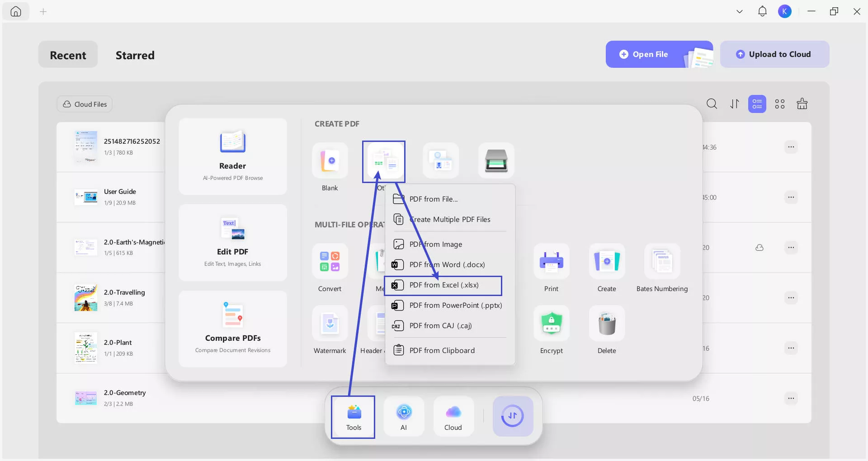Image resolution: width=868 pixels, height=461 pixels.
Task: Select PDF from Clipboard menu item
Action: click(x=442, y=350)
